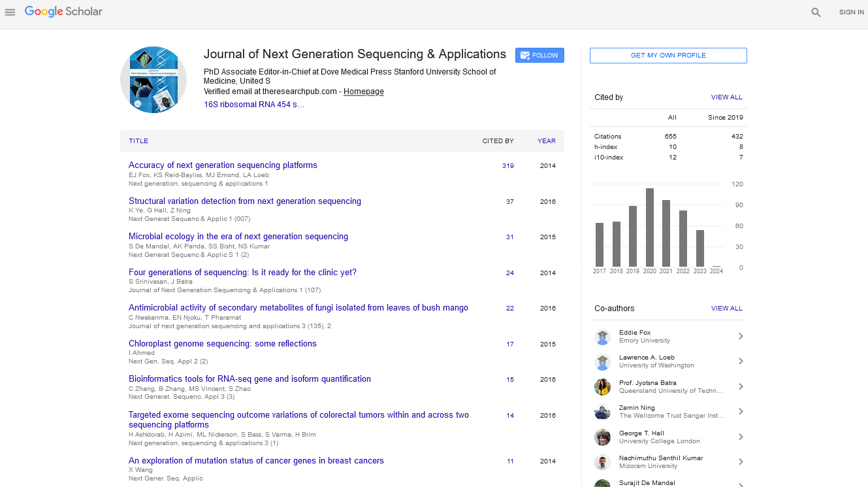Click the 2020 citations bar in chart
Screen dimensions: 868x487
click(650, 227)
